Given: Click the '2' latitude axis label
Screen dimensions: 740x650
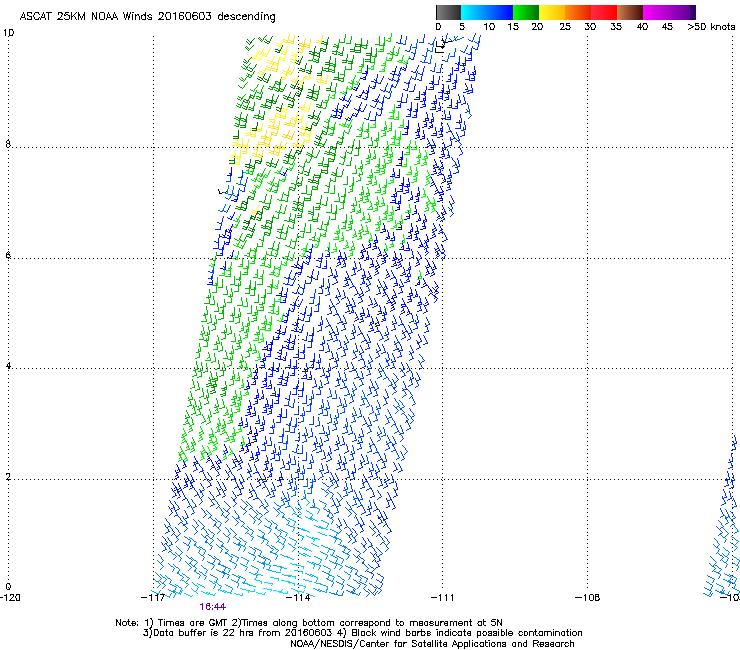Looking at the screenshot, I should click(8, 477).
